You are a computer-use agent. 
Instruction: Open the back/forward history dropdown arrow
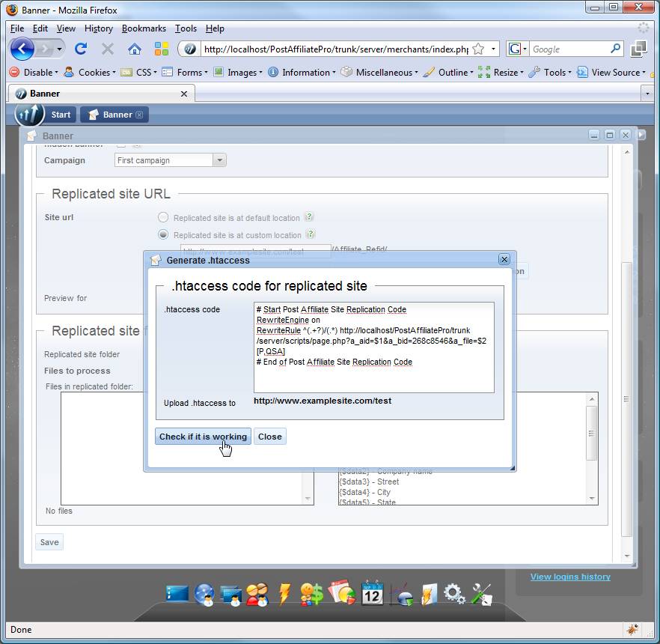(x=59, y=49)
